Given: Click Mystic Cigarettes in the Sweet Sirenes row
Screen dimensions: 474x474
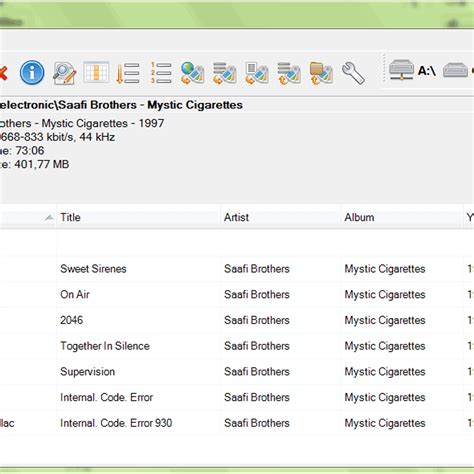Looking at the screenshot, I should tap(385, 269).
